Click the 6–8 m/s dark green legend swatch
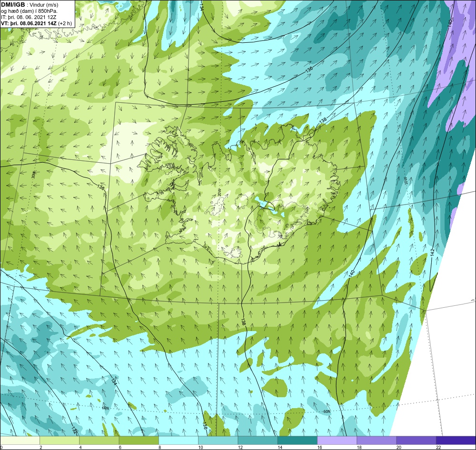This screenshot has width=476, height=450. click(x=139, y=440)
